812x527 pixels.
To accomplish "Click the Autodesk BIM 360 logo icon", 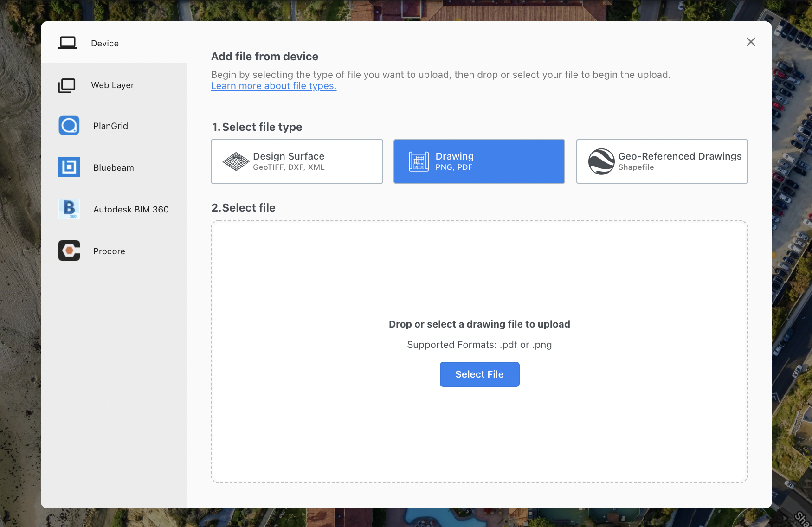I will point(69,209).
